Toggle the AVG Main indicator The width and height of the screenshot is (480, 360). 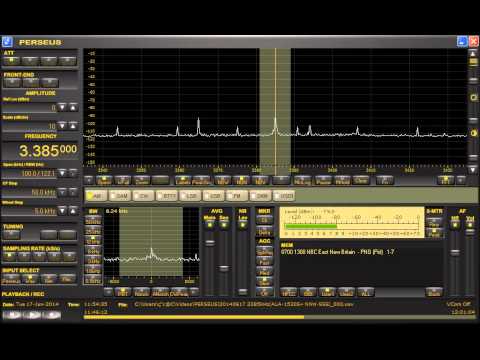pos(210,225)
